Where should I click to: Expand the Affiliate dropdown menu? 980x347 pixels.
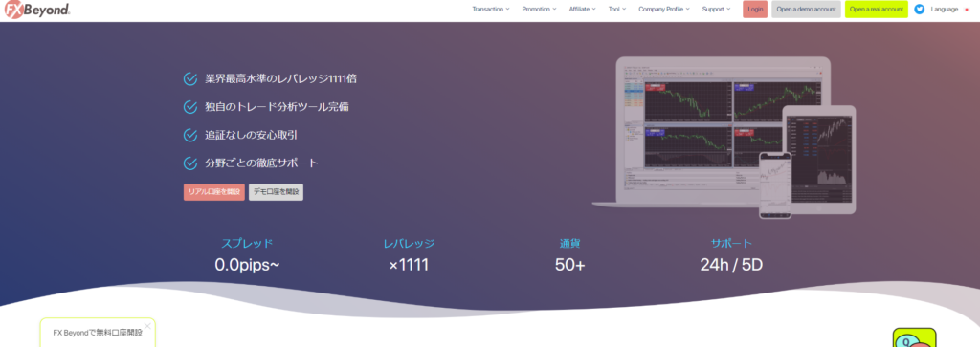[x=583, y=10]
